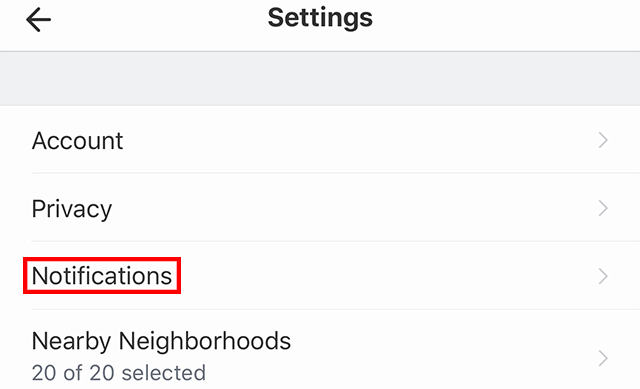This screenshot has height=389, width=640.
Task: Click empty space in the Account row
Action: pos(359,140)
